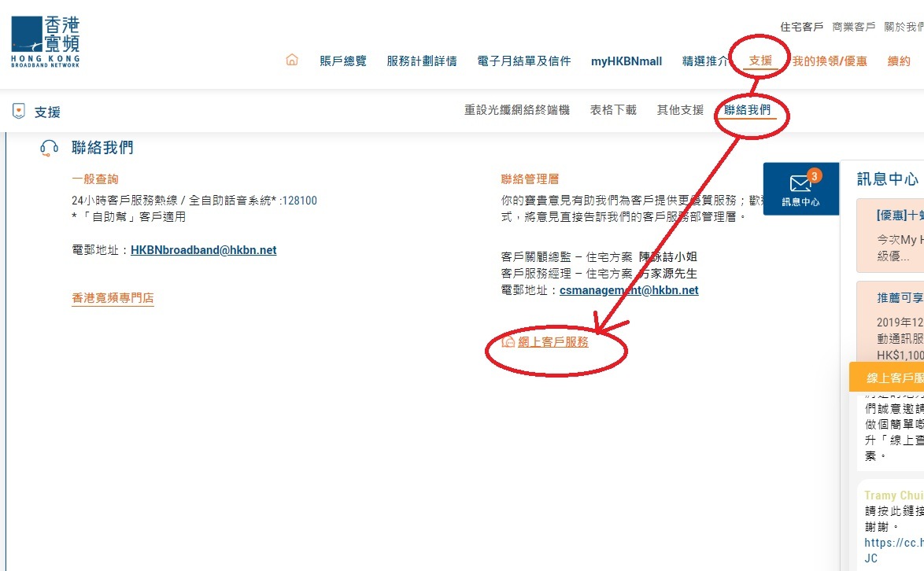The height and width of the screenshot is (571, 924).
Task: Open 我的換領/優惠 menu item
Action: click(x=830, y=61)
